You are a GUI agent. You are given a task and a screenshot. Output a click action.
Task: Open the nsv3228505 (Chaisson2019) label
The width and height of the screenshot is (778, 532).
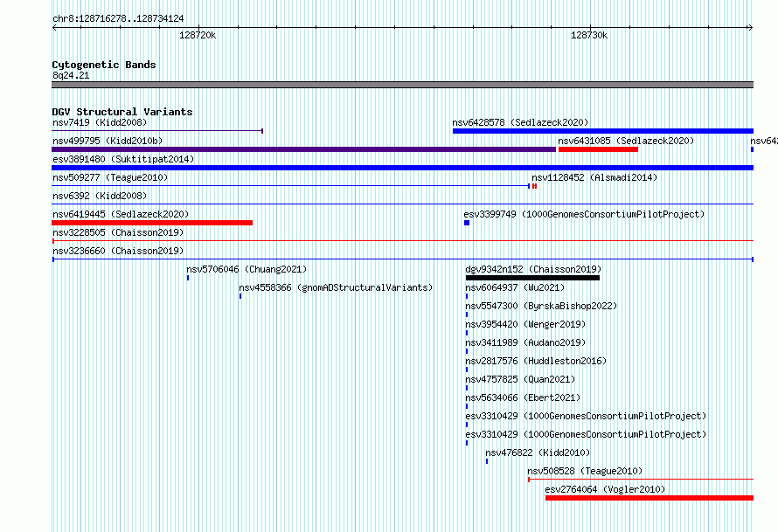[x=118, y=232]
